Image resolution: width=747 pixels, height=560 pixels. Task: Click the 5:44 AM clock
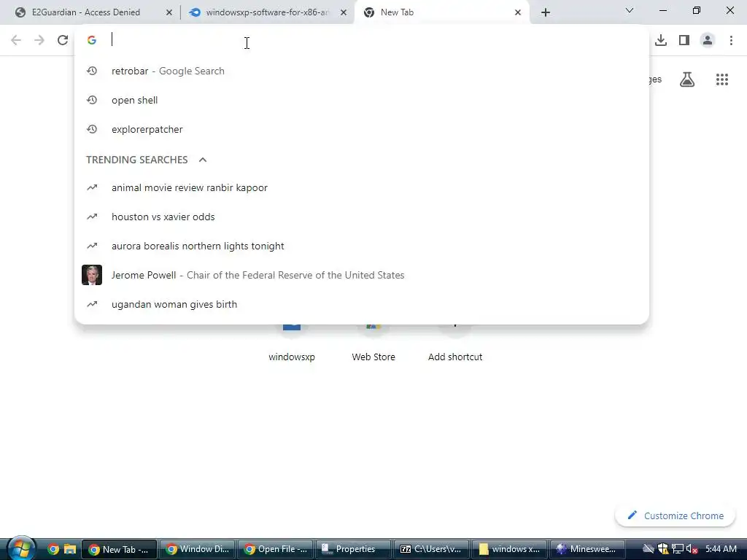pyautogui.click(x=721, y=549)
